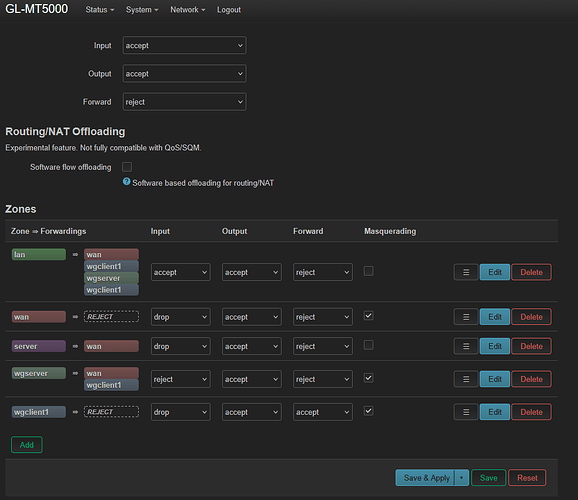
Task: Click the drag handle icon for lan zone
Action: point(466,272)
